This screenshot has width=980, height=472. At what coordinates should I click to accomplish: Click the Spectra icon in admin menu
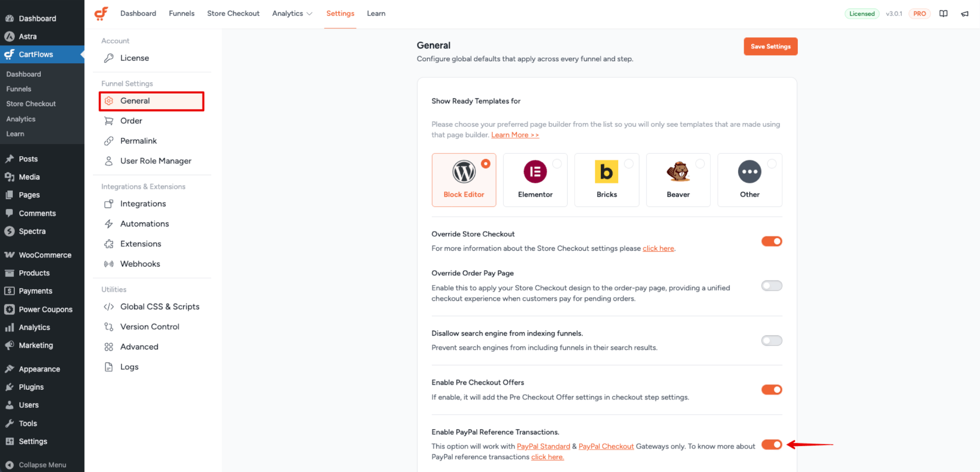pos(9,231)
